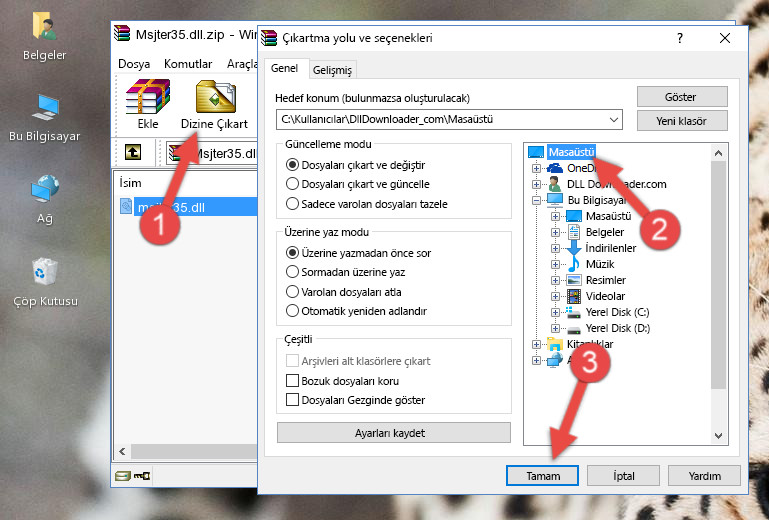The width and height of the screenshot is (769, 520).
Task: Click the Yardım button
Action: [704, 476]
